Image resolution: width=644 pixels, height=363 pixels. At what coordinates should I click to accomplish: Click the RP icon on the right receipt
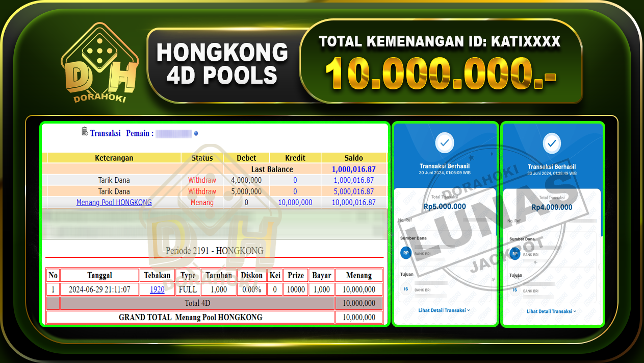click(515, 254)
